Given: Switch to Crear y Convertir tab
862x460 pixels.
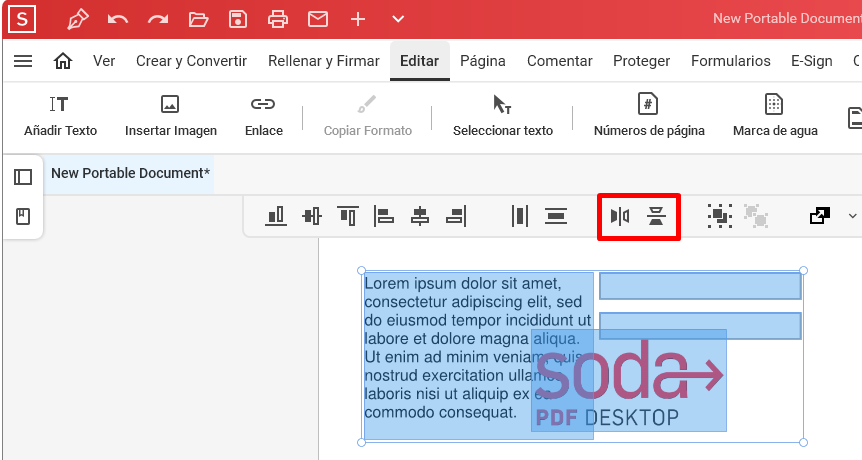Looking at the screenshot, I should tap(191, 60).
